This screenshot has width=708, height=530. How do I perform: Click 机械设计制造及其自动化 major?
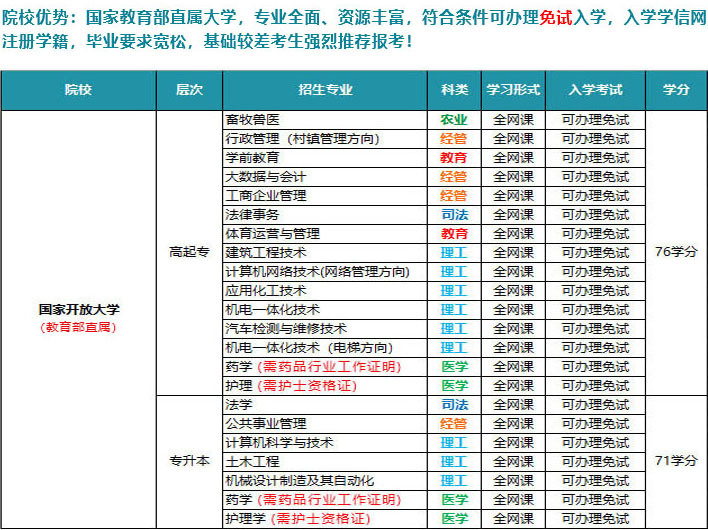300,480
